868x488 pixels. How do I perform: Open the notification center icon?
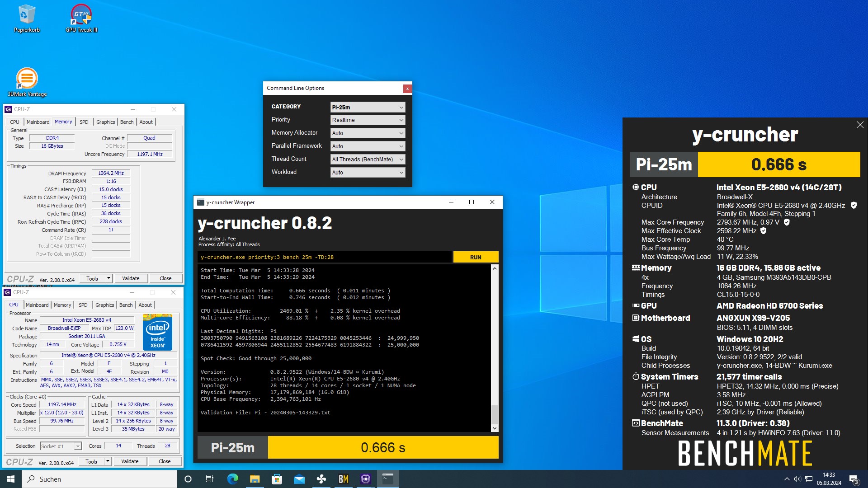click(x=854, y=479)
